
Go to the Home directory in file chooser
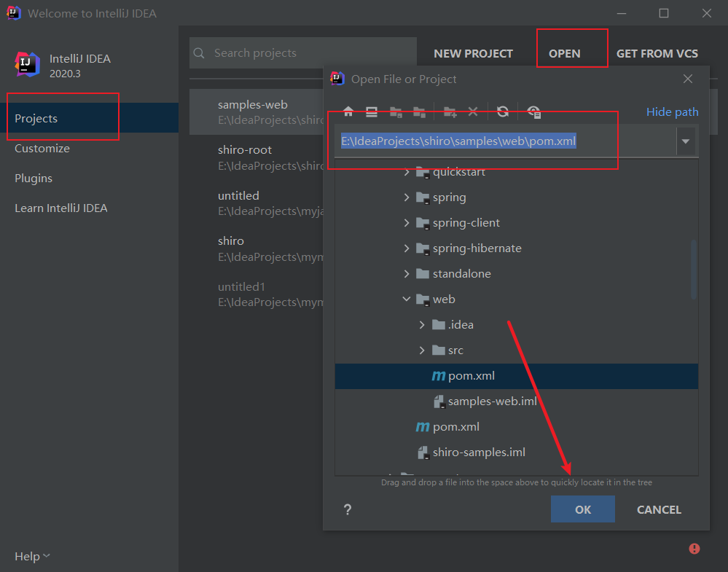point(348,111)
